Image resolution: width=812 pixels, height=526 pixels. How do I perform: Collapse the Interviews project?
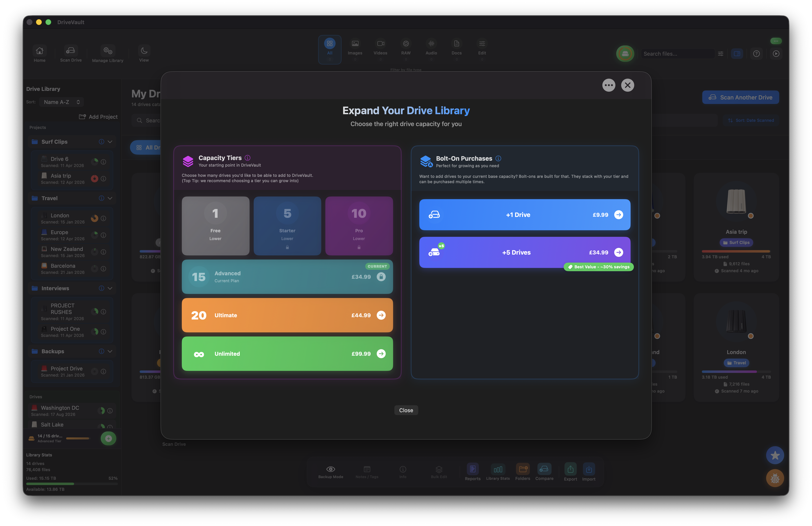110,288
